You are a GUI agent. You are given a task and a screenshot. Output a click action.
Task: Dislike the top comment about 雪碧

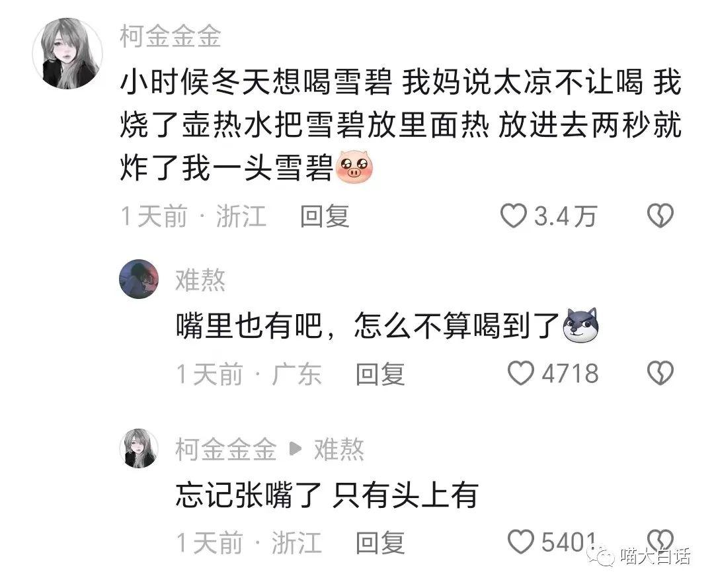[x=660, y=216]
